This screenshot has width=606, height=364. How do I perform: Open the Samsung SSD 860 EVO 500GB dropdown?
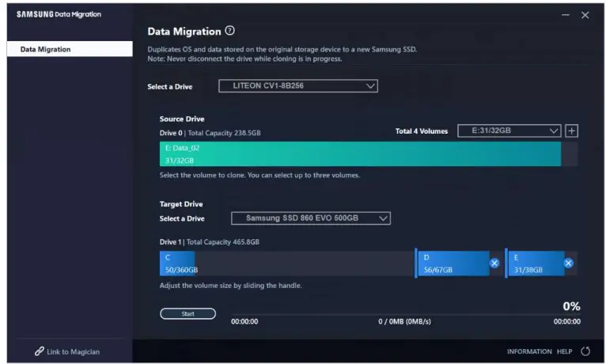311,218
